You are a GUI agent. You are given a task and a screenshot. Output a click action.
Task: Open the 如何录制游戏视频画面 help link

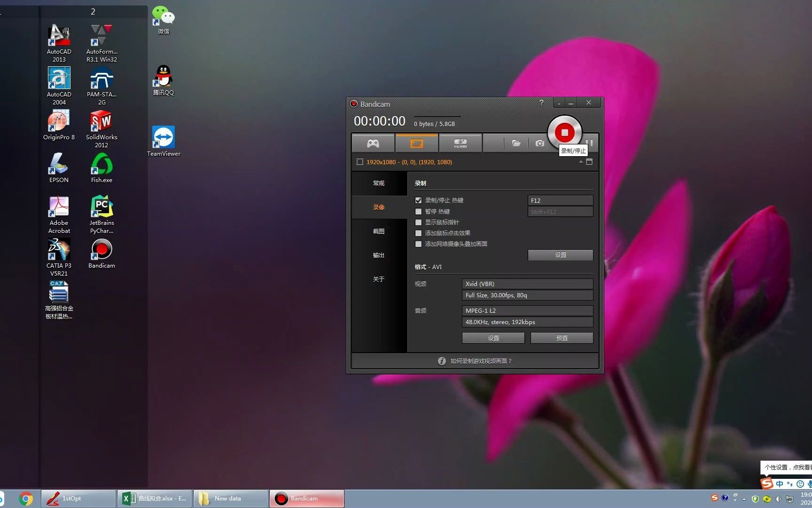click(x=481, y=361)
